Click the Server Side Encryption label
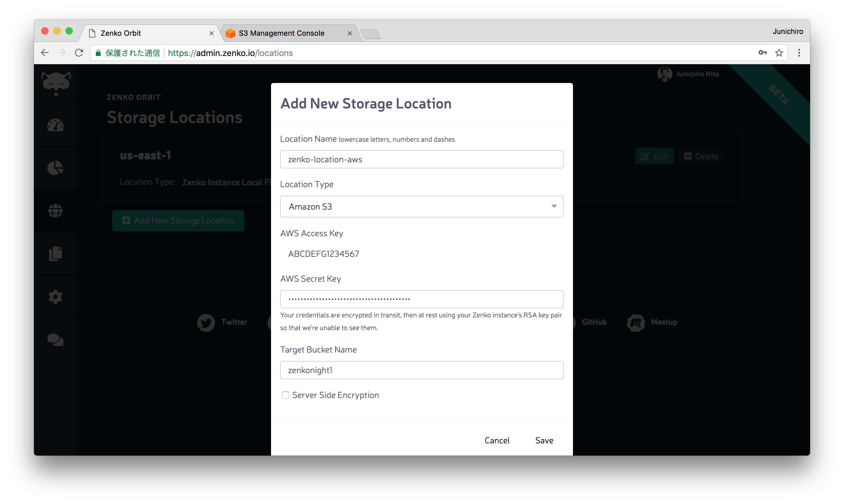The width and height of the screenshot is (844, 504). [336, 395]
